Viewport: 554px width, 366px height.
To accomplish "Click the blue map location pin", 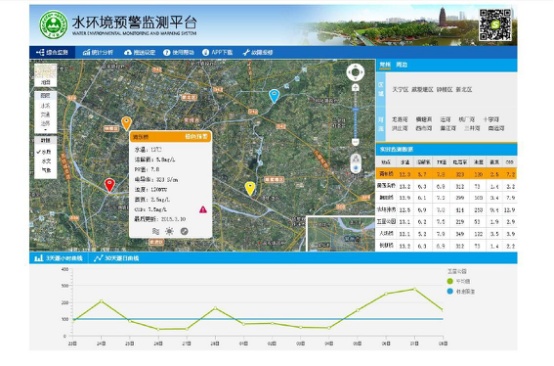I will coord(274,96).
